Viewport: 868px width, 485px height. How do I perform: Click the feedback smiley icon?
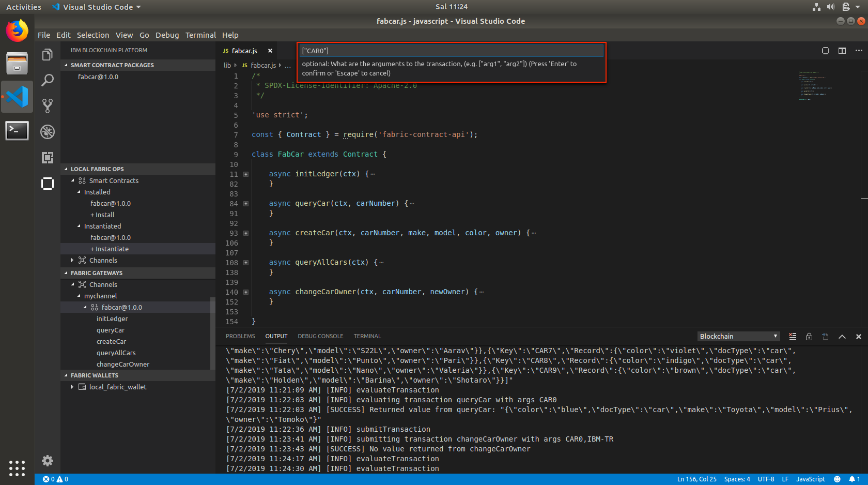837,479
